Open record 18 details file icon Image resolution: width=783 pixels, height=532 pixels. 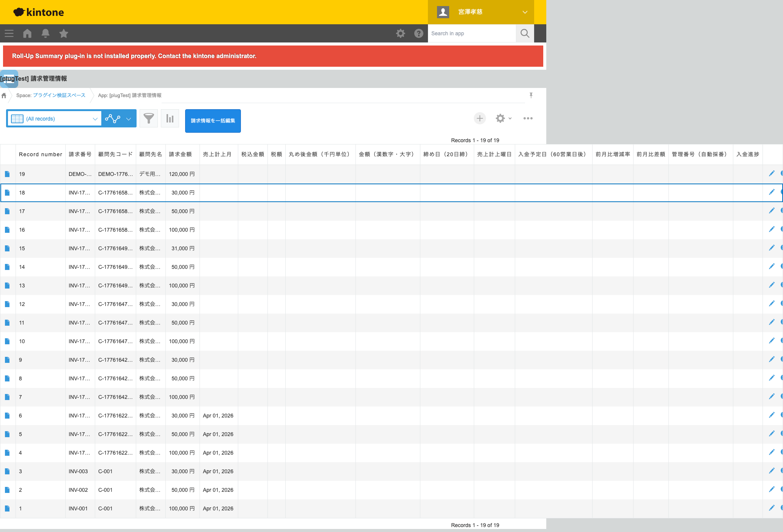(7, 193)
